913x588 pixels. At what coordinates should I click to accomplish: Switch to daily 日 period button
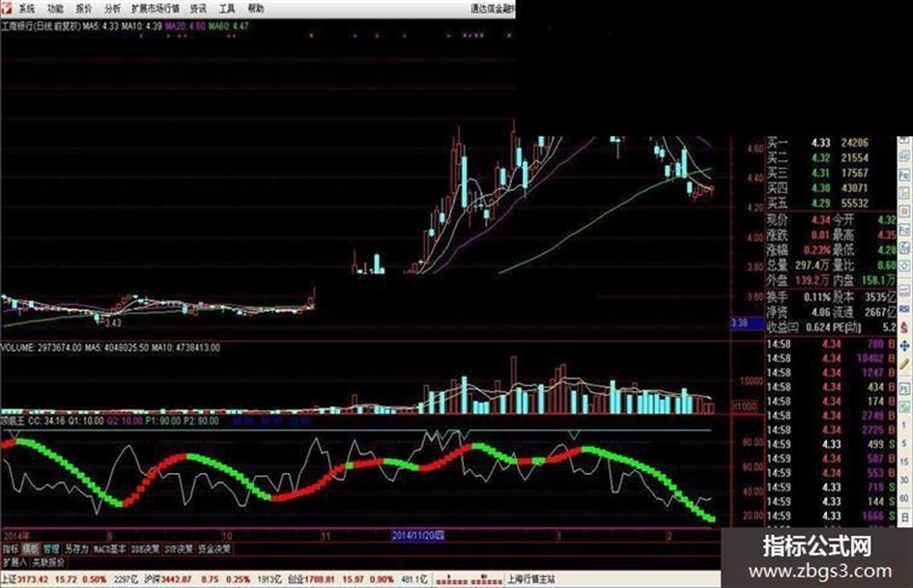coord(905,517)
